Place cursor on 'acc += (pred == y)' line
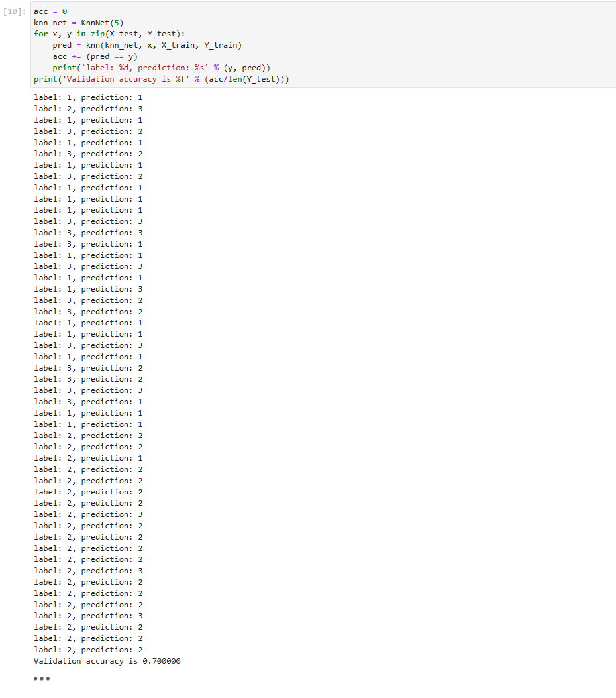 pos(95,56)
